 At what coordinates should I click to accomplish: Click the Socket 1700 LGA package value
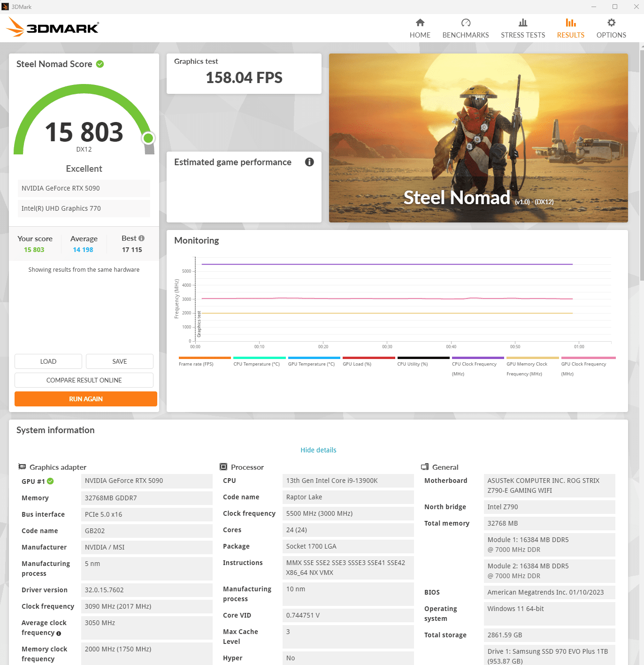pos(348,546)
